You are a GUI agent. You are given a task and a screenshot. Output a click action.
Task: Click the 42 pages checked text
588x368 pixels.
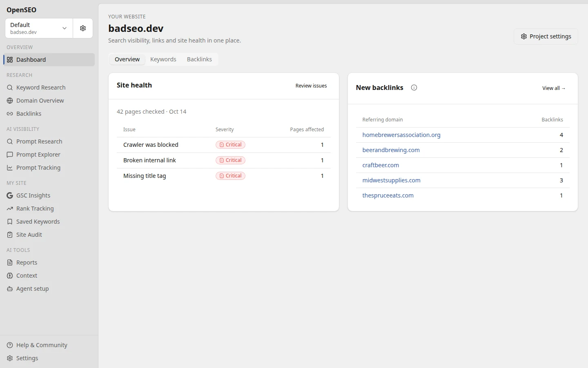[x=151, y=112]
